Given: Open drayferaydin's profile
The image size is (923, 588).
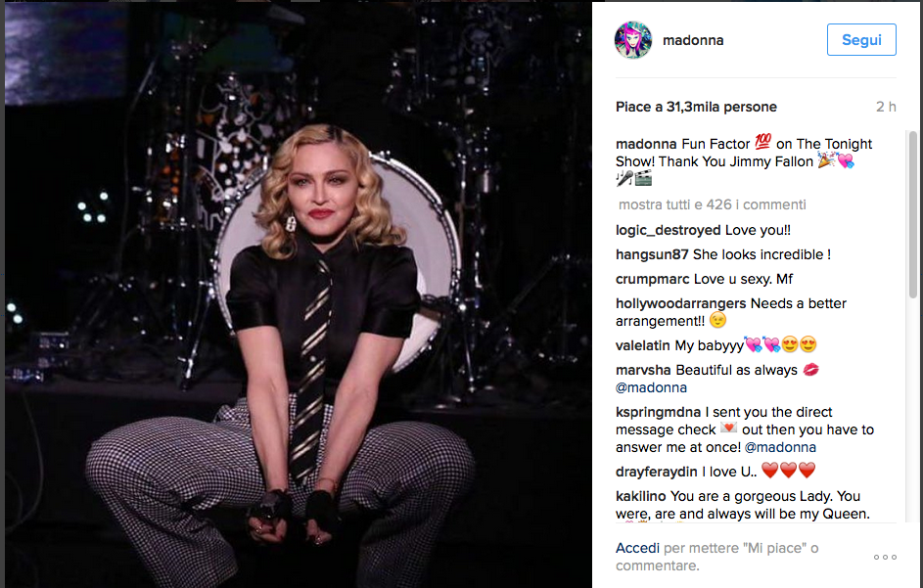Looking at the screenshot, I should [655, 471].
